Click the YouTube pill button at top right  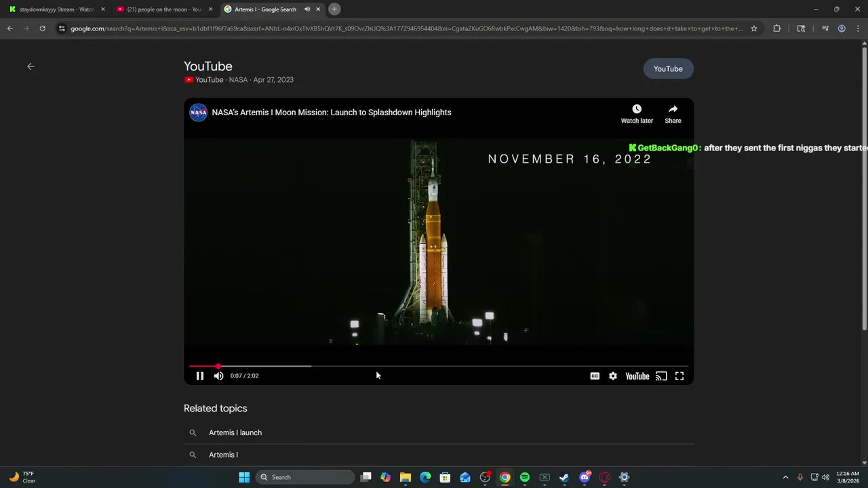point(668,69)
